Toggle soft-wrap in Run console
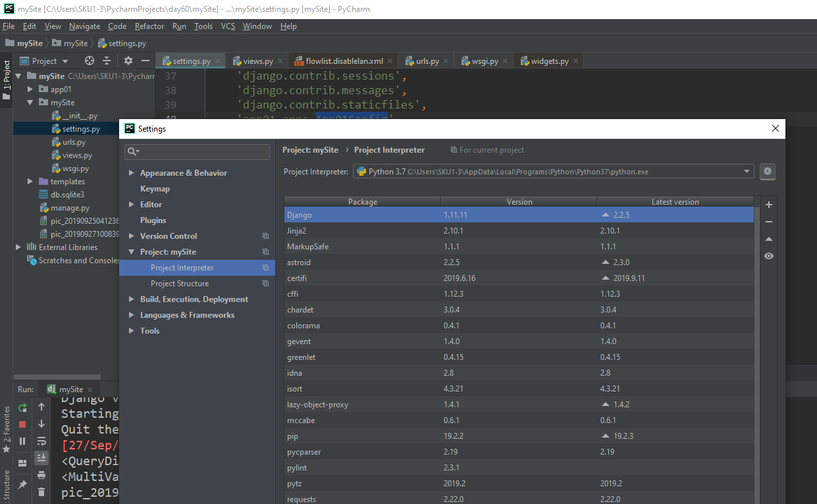This screenshot has width=817, height=504. coord(41,441)
